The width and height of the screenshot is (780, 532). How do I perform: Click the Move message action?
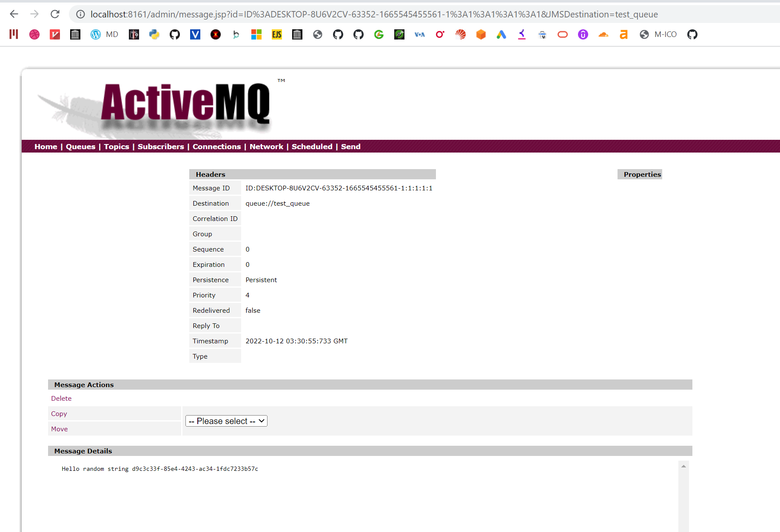pyautogui.click(x=59, y=429)
